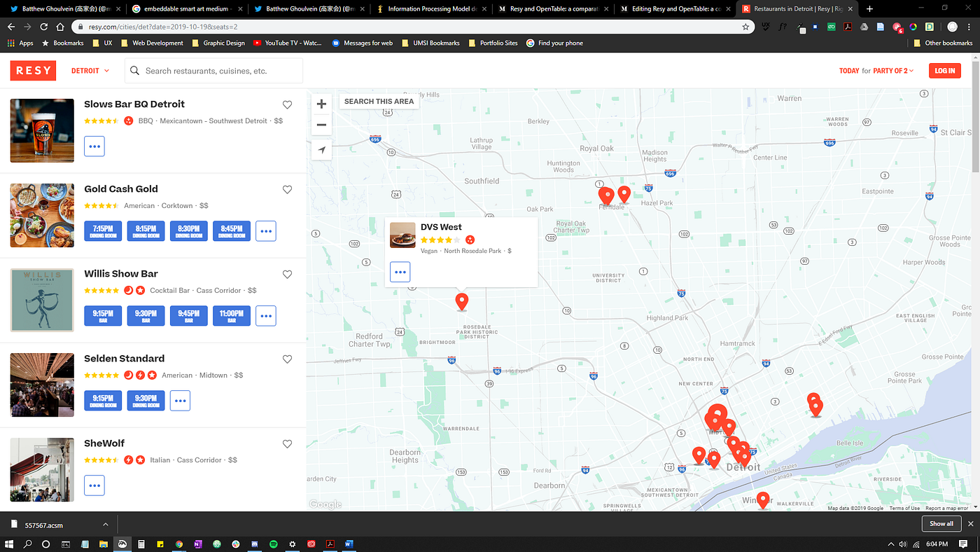Favorite Gold Cash Gold with heart

point(287,189)
